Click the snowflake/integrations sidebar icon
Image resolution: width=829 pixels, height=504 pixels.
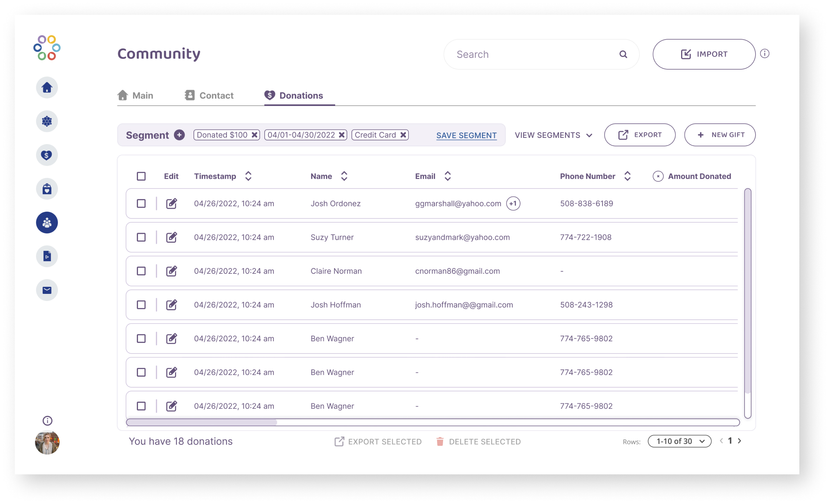point(47,121)
